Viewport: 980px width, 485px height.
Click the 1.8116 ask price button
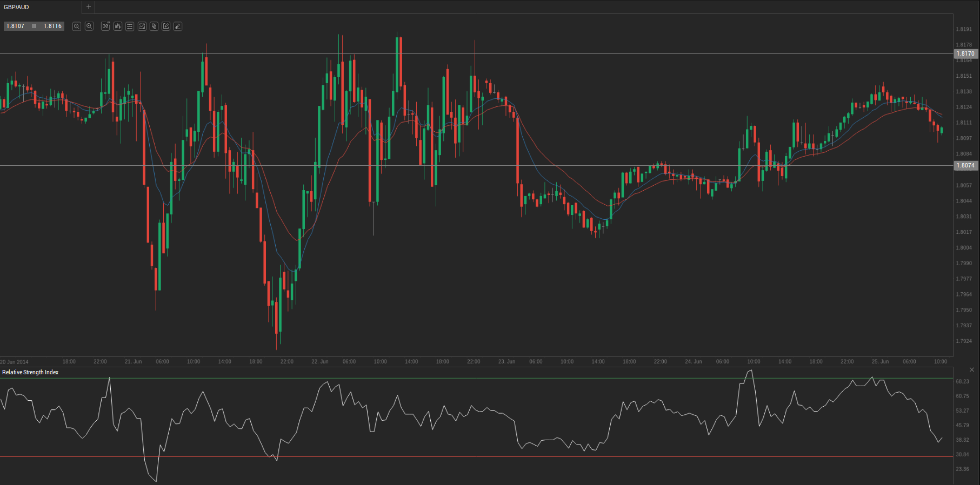point(52,26)
